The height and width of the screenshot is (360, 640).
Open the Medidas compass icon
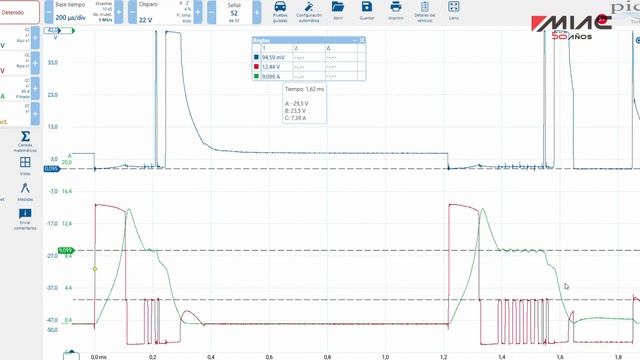(x=25, y=192)
